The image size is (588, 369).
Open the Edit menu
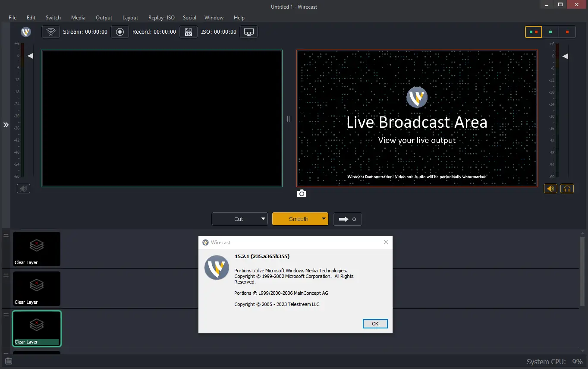(x=31, y=18)
